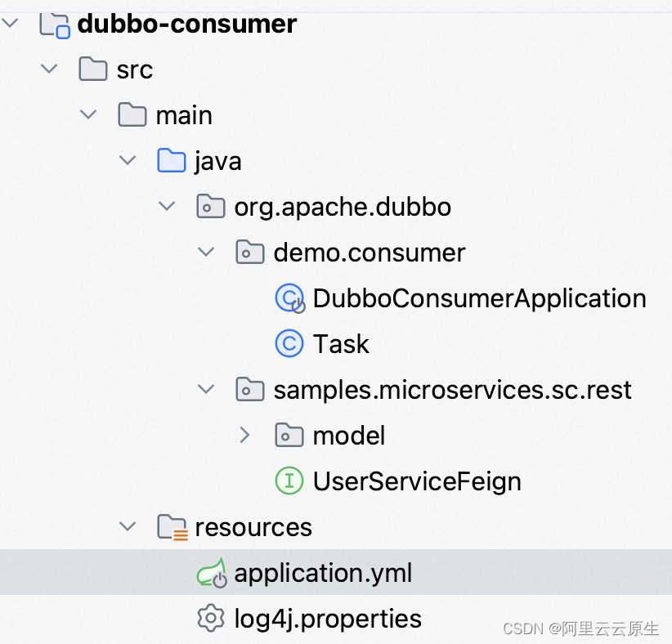Click the model package icon

click(289, 436)
